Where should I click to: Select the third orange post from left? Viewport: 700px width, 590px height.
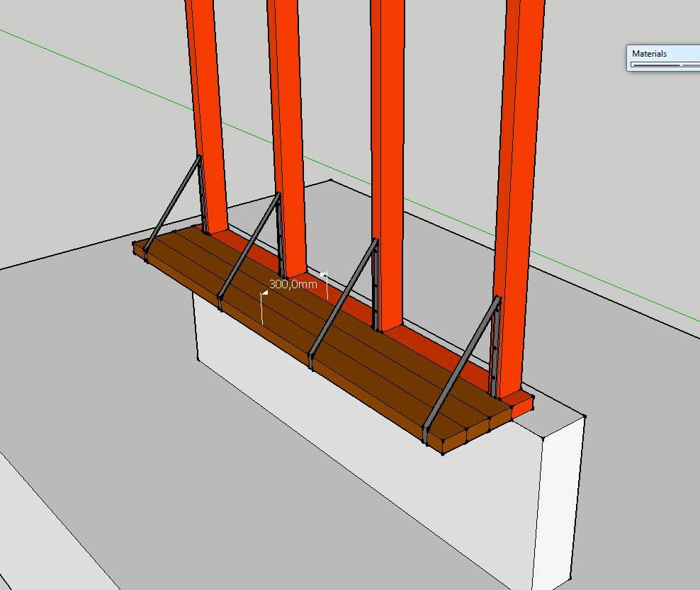[387, 142]
